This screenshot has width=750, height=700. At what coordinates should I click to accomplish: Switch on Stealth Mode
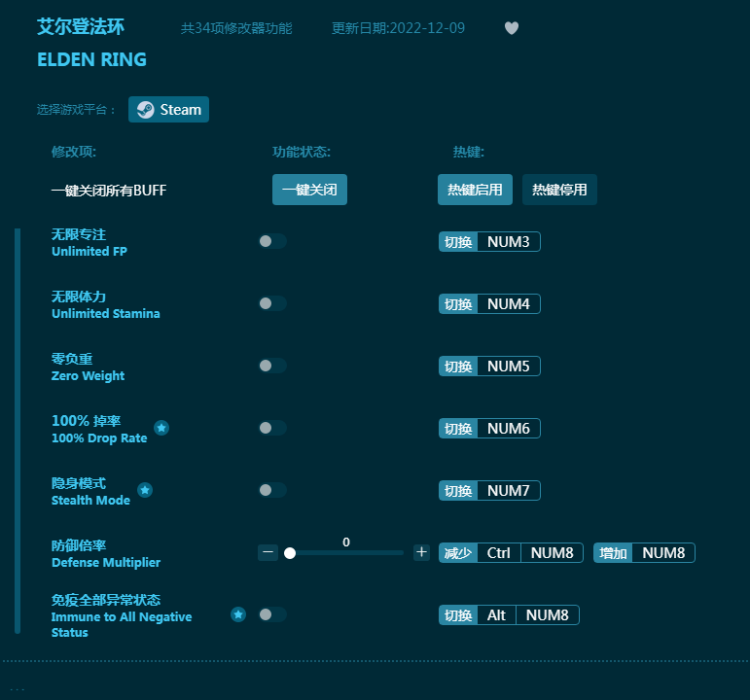[272, 490]
